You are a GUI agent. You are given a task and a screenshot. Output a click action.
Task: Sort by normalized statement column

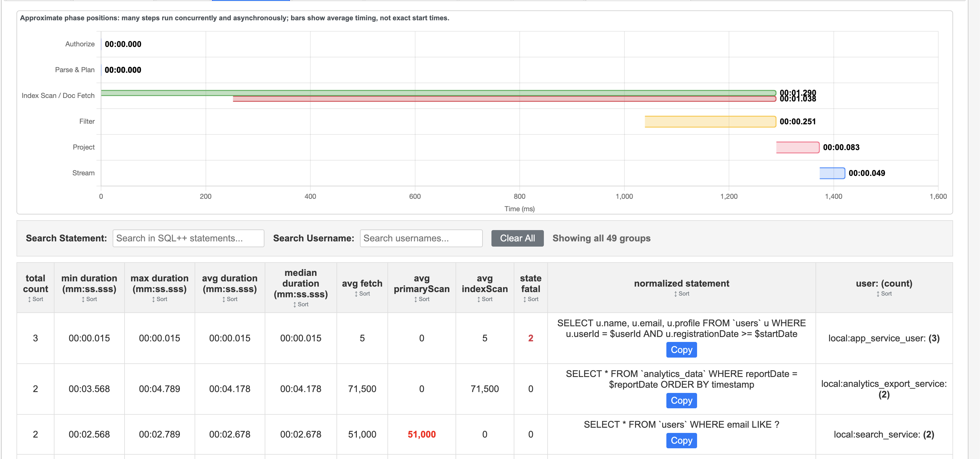tap(681, 294)
